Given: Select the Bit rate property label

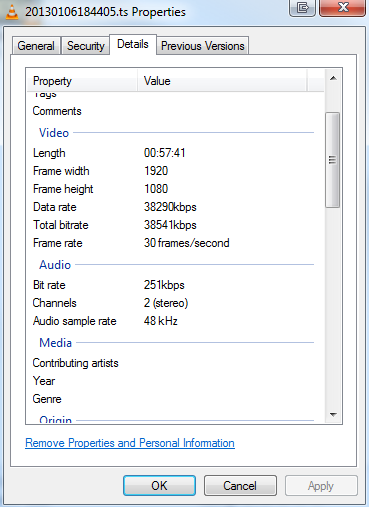Looking at the screenshot, I should pyautogui.click(x=49, y=285).
